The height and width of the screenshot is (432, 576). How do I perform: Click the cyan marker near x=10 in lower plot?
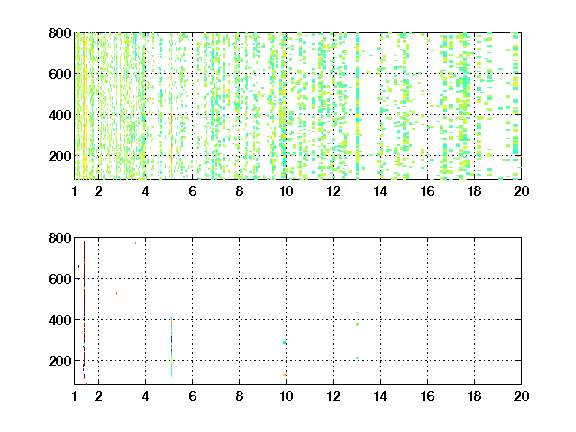(285, 342)
